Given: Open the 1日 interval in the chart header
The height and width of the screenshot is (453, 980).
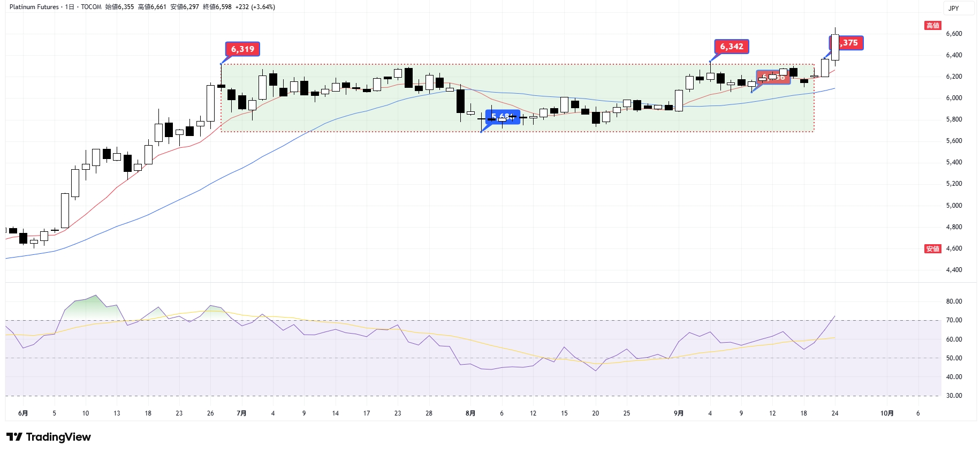Looking at the screenshot, I should pos(70,7).
